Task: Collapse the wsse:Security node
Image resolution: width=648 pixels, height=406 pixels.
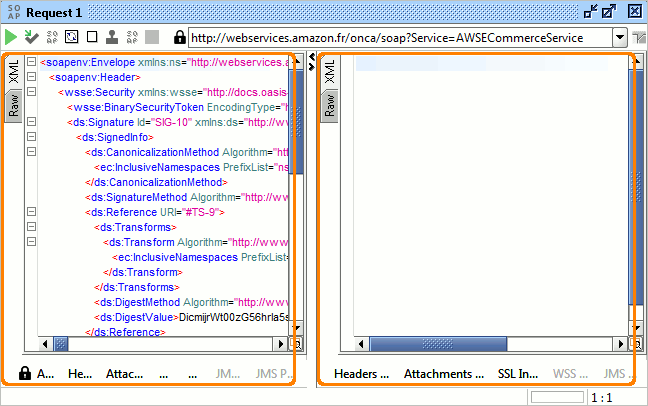Action: pyautogui.click(x=31, y=92)
